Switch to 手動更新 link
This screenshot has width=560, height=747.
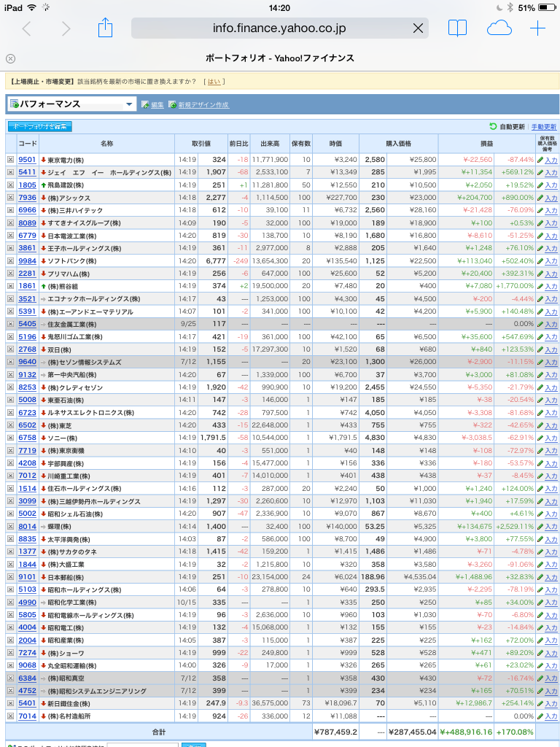(544, 127)
